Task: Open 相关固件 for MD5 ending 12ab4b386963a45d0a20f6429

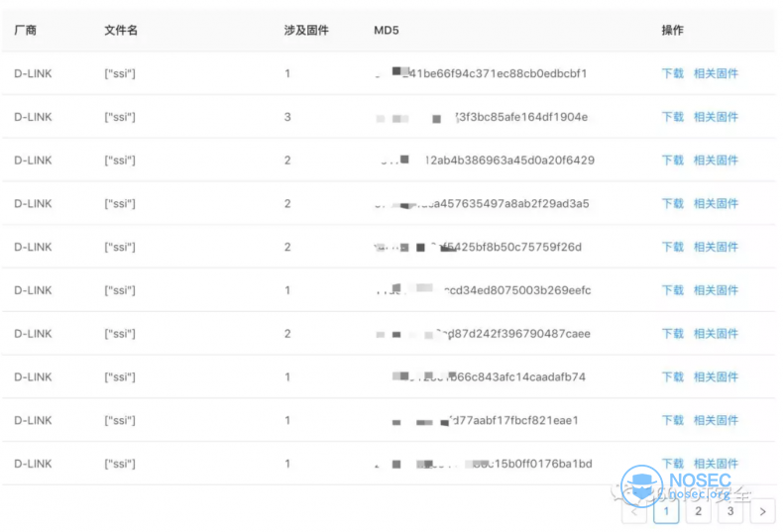Action: (x=716, y=160)
